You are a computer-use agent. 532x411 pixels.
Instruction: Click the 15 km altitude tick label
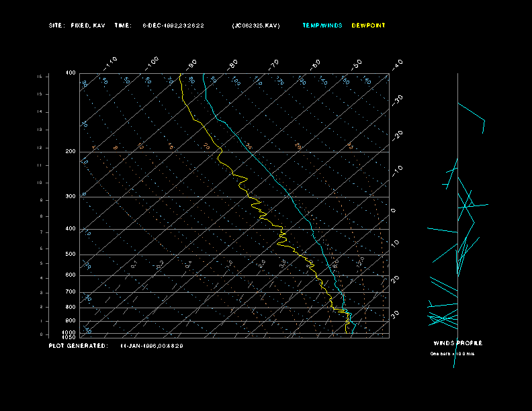tap(39, 77)
